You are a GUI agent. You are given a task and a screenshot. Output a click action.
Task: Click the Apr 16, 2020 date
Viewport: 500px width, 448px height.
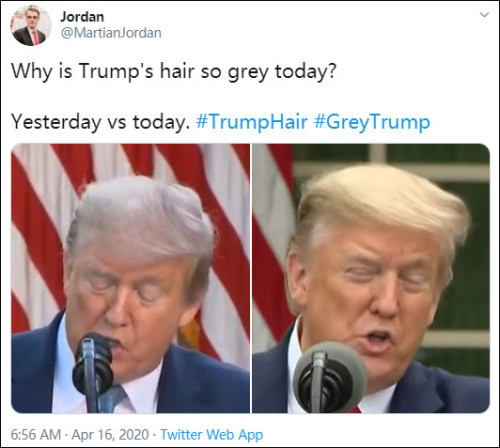(x=110, y=435)
